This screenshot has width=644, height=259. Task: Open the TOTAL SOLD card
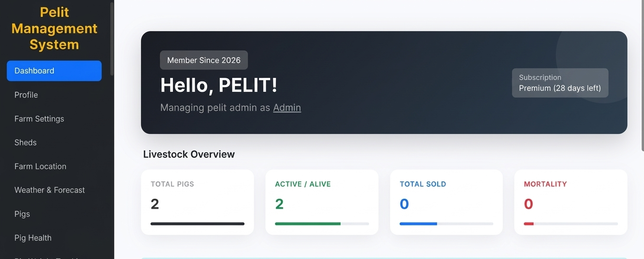tap(446, 202)
